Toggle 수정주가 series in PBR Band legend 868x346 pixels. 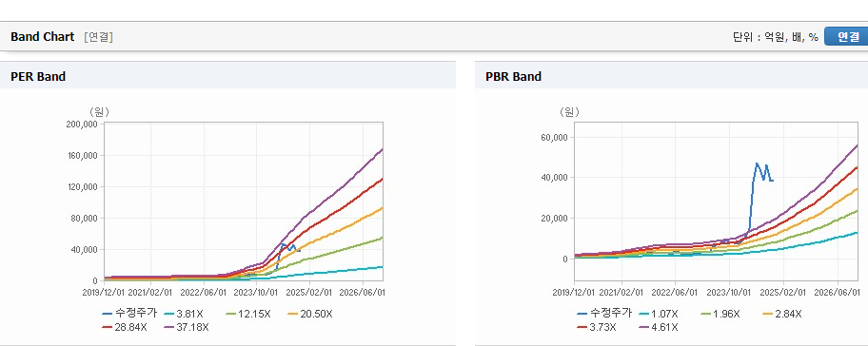click(x=604, y=314)
